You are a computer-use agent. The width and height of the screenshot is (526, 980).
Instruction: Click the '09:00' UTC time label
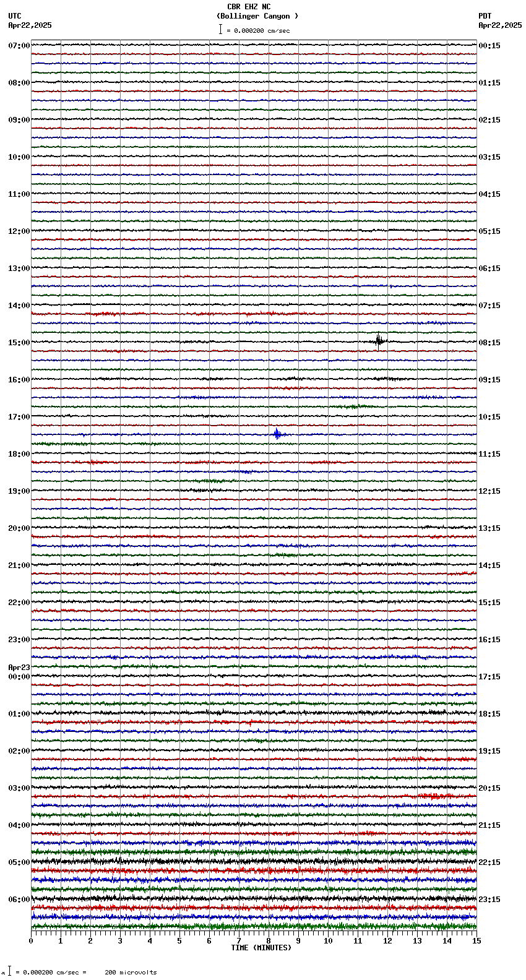click(x=19, y=120)
